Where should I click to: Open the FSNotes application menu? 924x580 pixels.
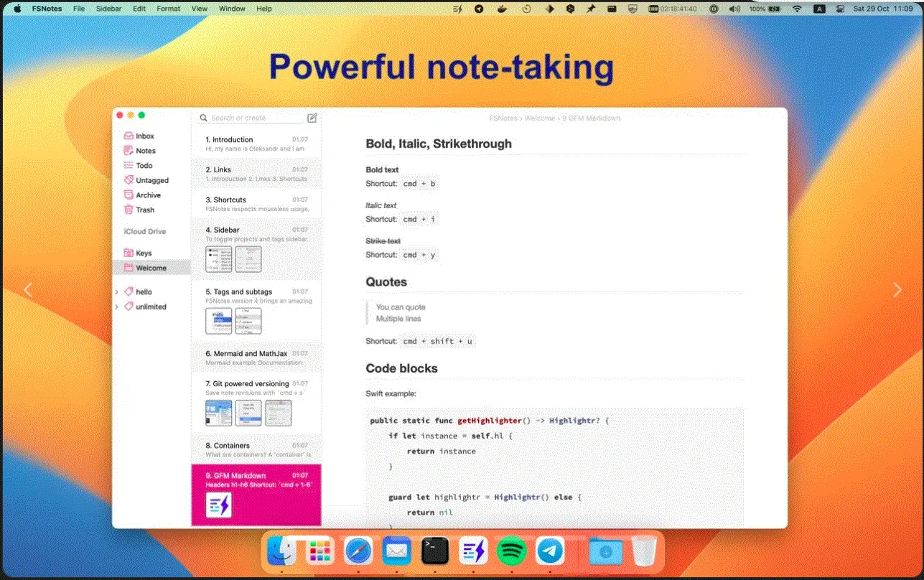[47, 9]
